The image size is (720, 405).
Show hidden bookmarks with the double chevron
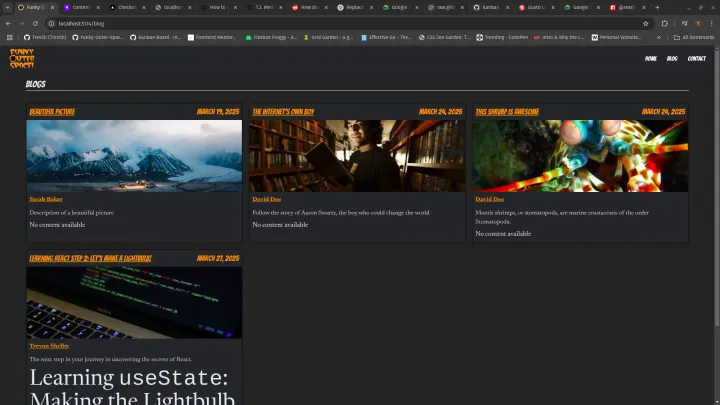(x=658, y=37)
